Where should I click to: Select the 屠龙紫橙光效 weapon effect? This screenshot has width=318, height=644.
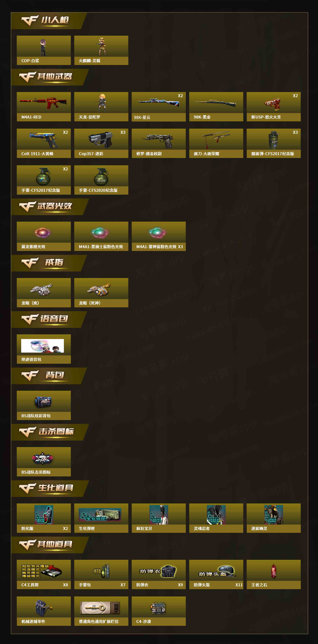pos(44,236)
